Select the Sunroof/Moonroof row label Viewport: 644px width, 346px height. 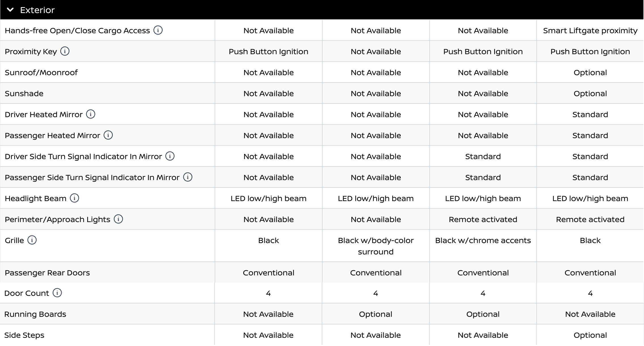click(41, 73)
